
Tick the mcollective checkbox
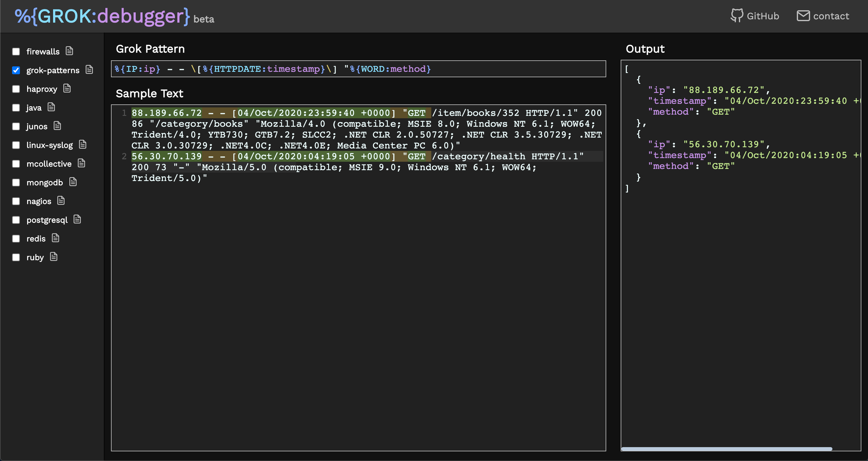16,164
